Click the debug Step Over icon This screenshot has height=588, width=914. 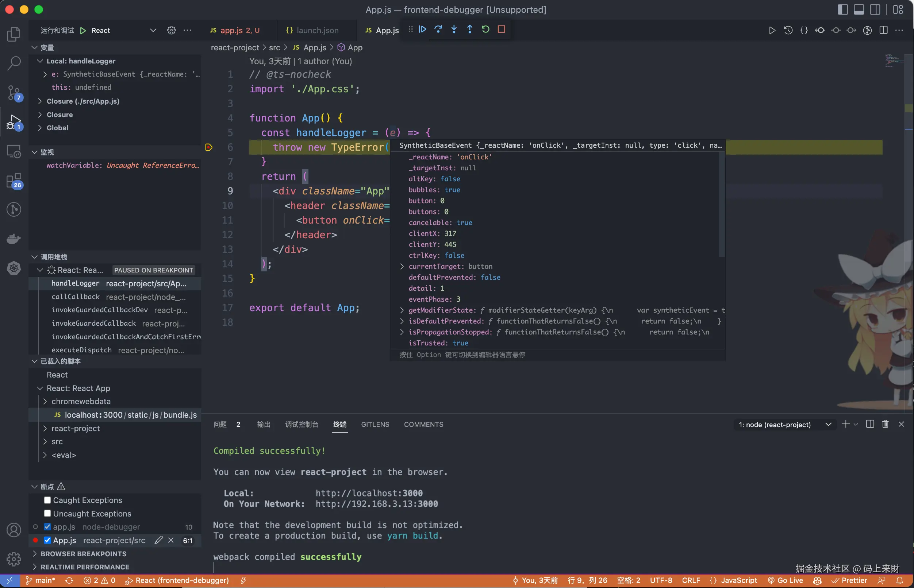click(x=438, y=30)
